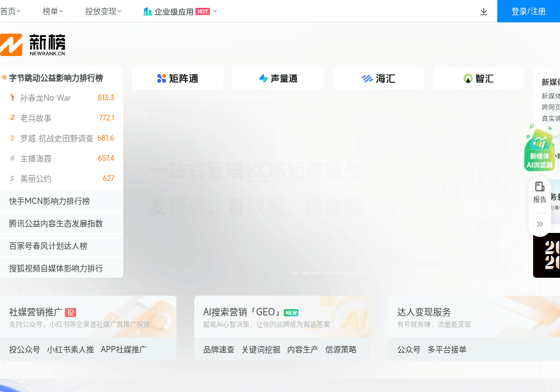
Task: Click the 投公众号 link
Action: 25,349
